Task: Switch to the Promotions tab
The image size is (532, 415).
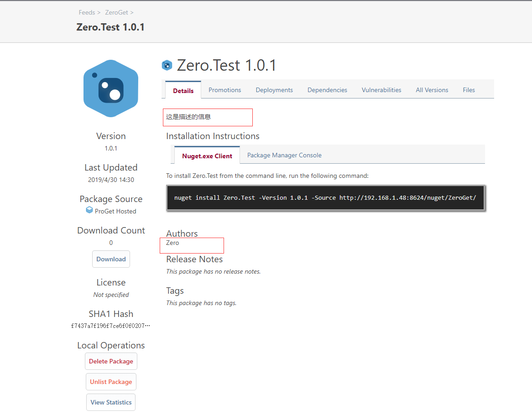Action: pyautogui.click(x=224, y=90)
